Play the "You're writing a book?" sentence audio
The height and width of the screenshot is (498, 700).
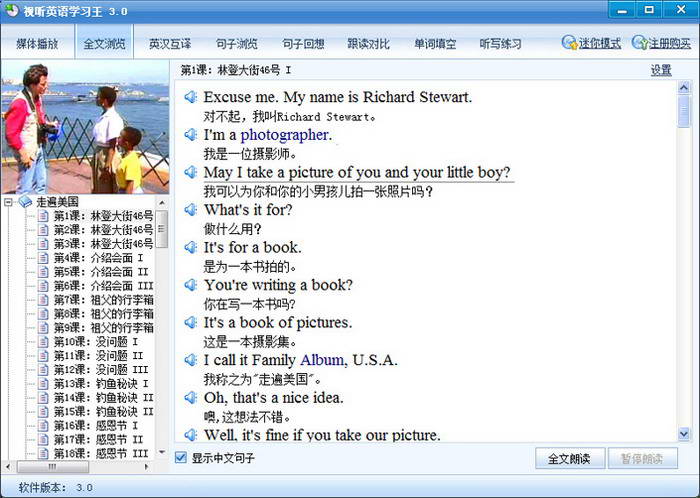pyautogui.click(x=189, y=285)
